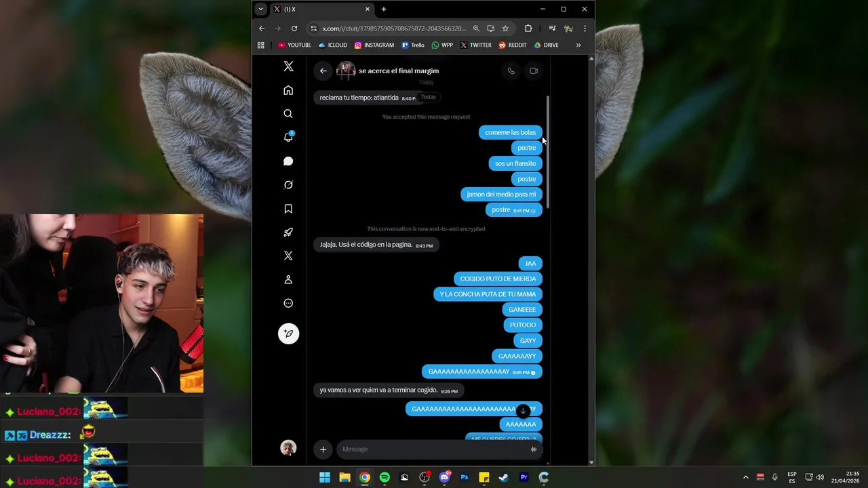
Task: Open Chrome tab search dropdown
Action: [x=260, y=9]
